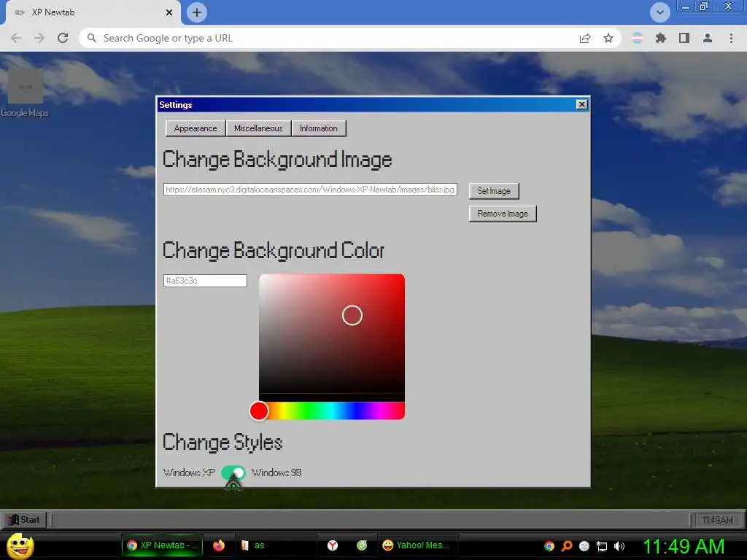Close the Settings dialog

tap(581, 105)
